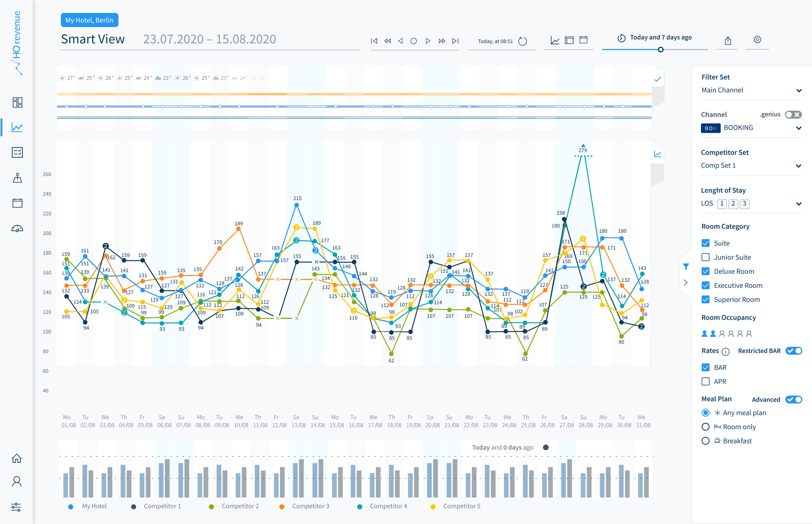The image size is (812, 524).
Task: Open settings using the gear icon
Action: click(x=757, y=40)
